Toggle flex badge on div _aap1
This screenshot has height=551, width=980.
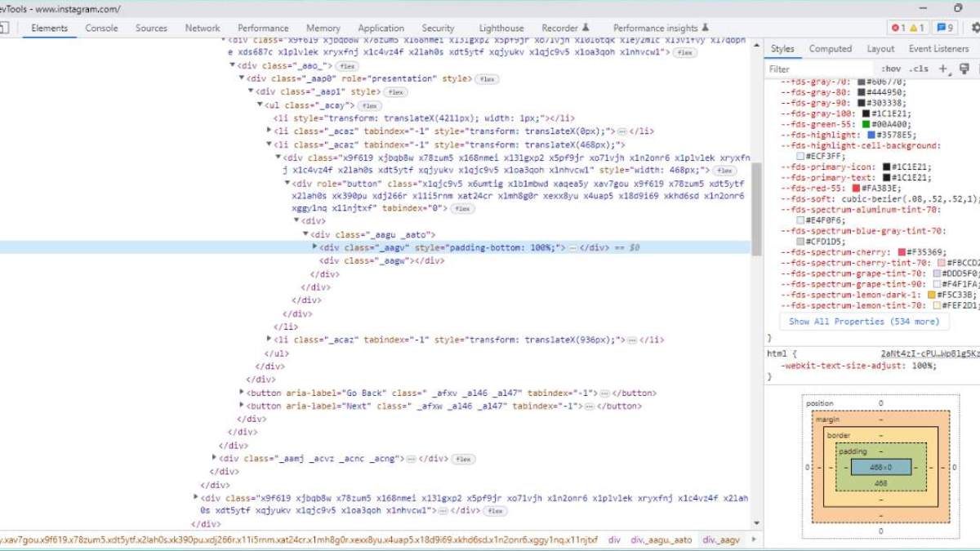pyautogui.click(x=395, y=92)
